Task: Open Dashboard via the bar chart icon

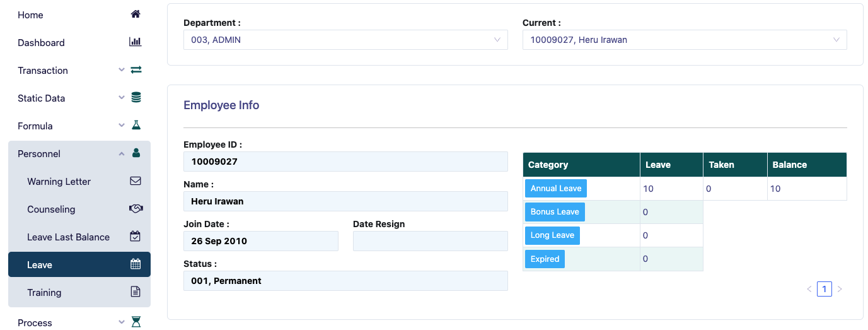Action: pos(136,42)
